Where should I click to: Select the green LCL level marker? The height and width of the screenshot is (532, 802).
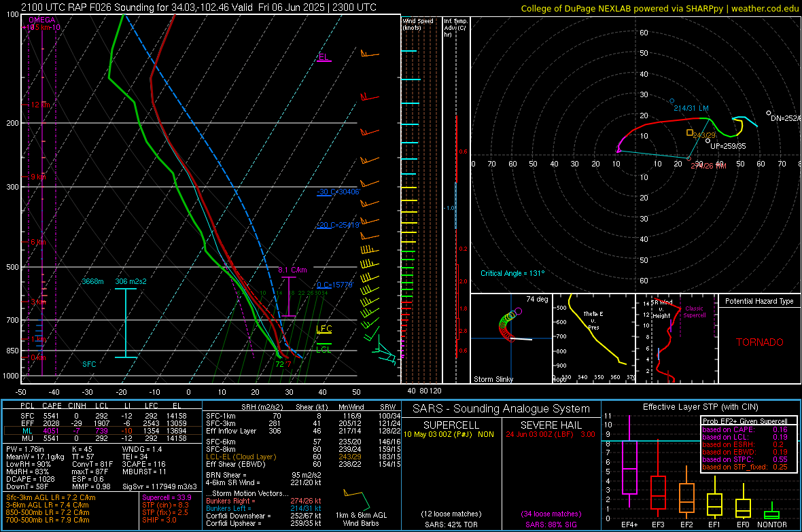(x=324, y=349)
